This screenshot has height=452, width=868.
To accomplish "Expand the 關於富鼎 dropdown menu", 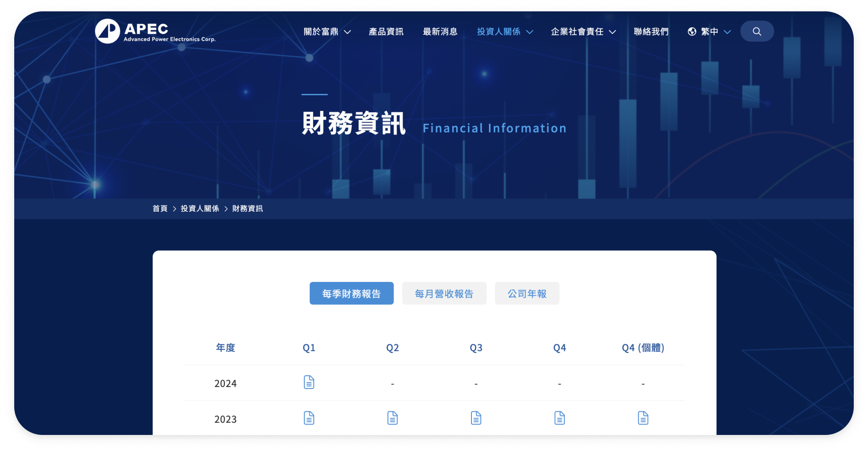I will [x=327, y=32].
